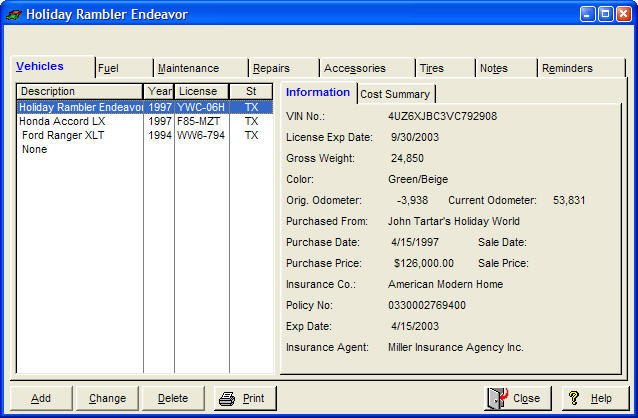The height and width of the screenshot is (418, 638).
Task: Click the green car title bar icon
Action: [13, 14]
